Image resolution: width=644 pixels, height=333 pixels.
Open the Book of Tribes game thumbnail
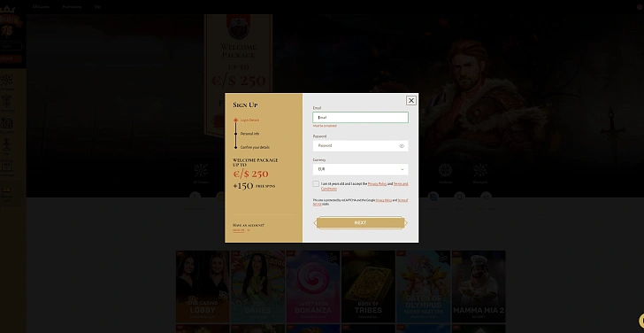pos(368,287)
